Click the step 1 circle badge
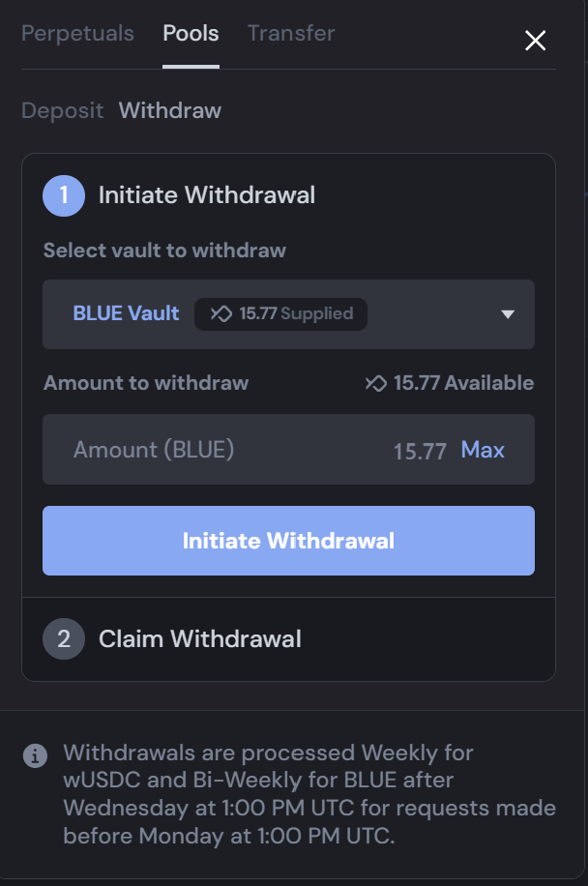The width and height of the screenshot is (588, 886). click(64, 195)
